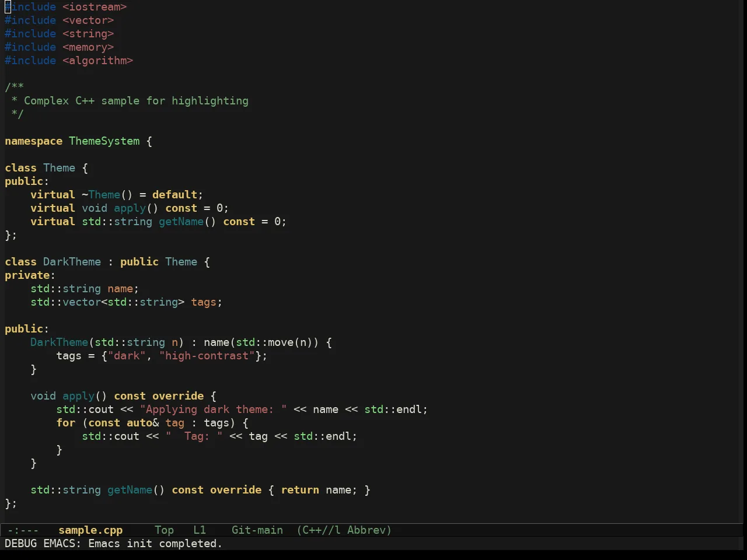This screenshot has height=560, width=747.
Task: Click the comment 'Complex C++ sample for highlighting'
Action: click(136, 101)
